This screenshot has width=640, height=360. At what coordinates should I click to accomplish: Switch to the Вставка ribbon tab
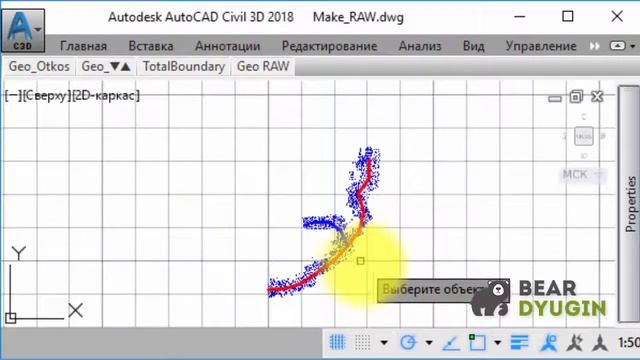(x=151, y=46)
